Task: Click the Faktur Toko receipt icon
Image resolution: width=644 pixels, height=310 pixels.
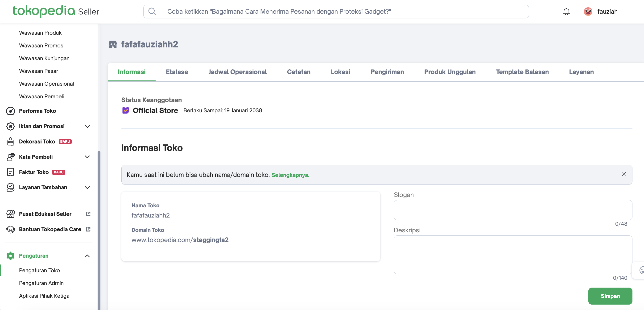Action: (x=11, y=172)
